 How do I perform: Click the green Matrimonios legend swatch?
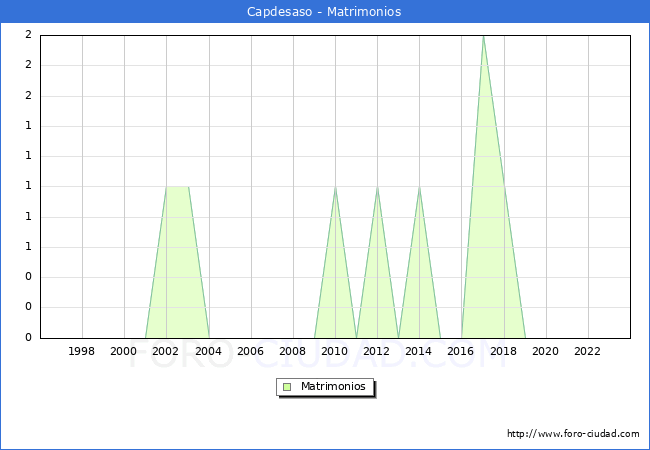[x=287, y=387]
